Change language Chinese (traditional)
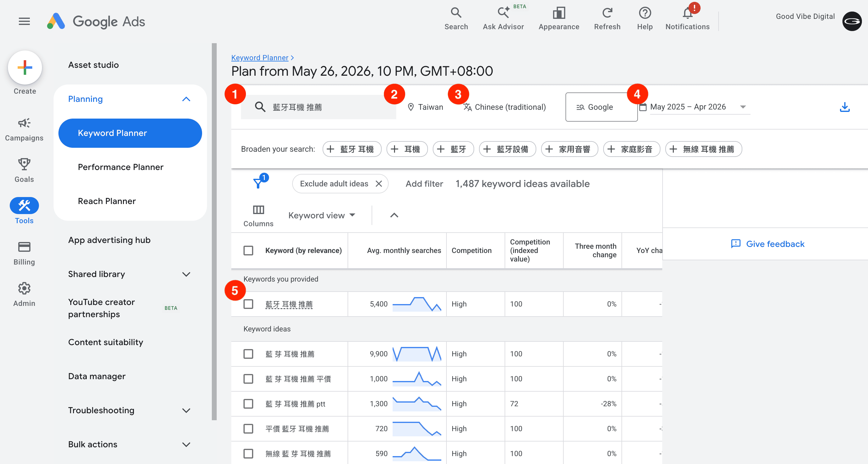Image resolution: width=868 pixels, height=464 pixels. coord(504,107)
